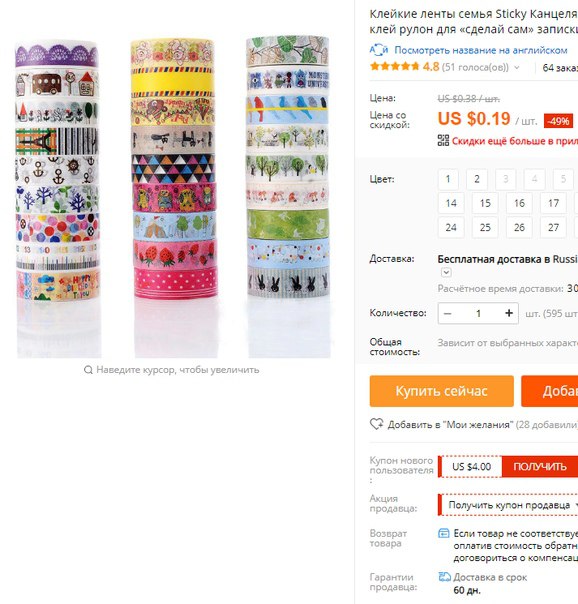Select color option 1

[448, 179]
